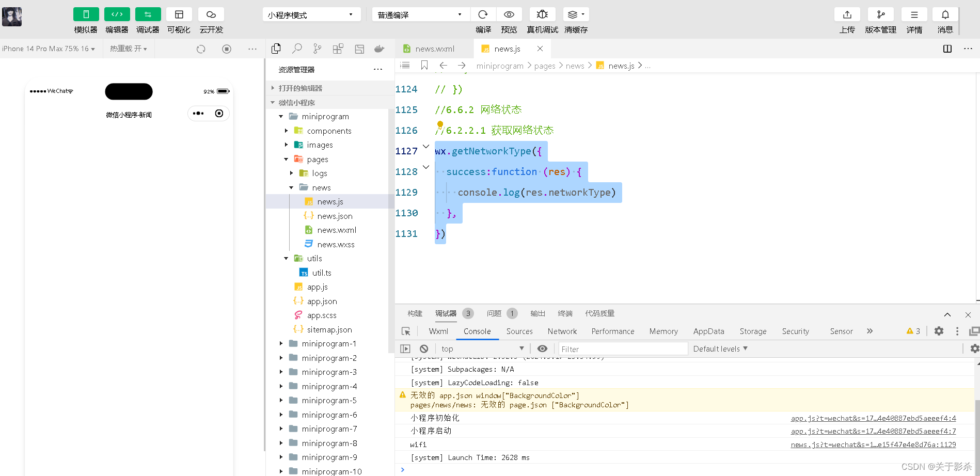Open the app.js:4 source link
The height and width of the screenshot is (476, 980).
[873, 418]
